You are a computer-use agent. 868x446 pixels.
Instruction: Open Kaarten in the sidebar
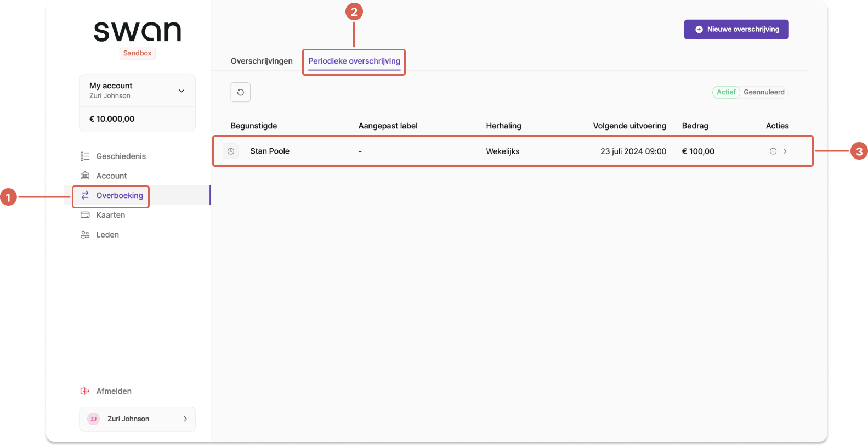[x=110, y=215]
